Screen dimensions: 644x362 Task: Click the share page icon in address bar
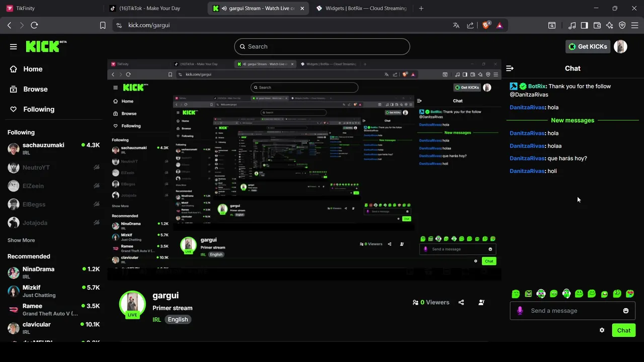470,25
